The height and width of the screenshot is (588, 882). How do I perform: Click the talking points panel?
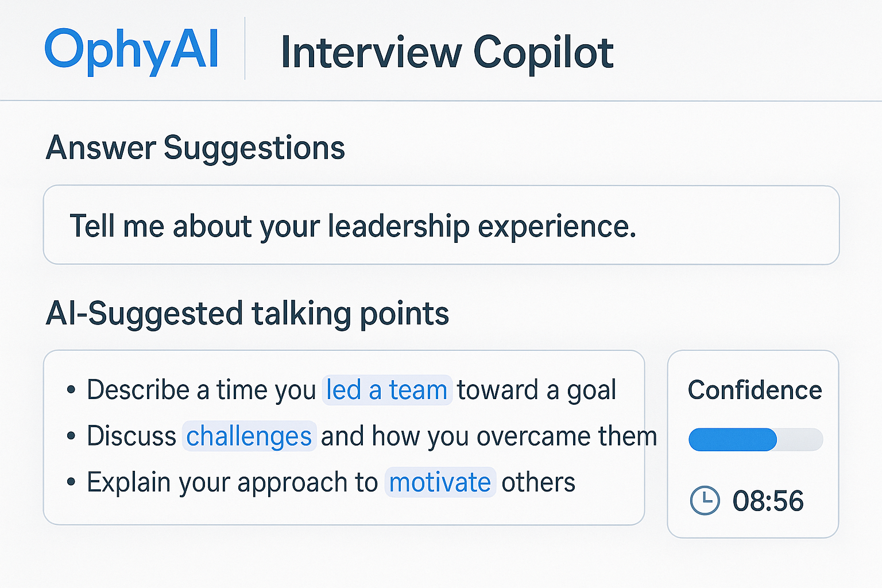tap(344, 436)
